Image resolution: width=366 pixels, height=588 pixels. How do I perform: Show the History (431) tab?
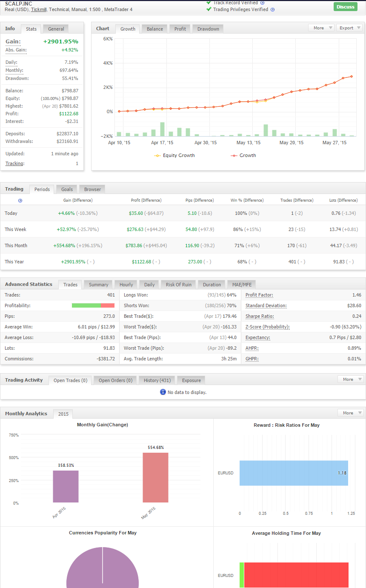pos(157,380)
